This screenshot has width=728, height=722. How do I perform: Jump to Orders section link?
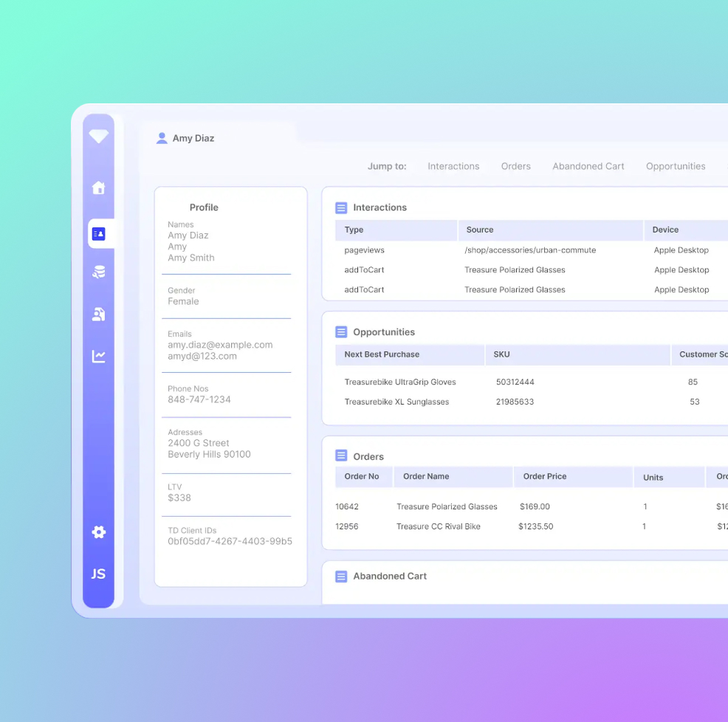(515, 166)
